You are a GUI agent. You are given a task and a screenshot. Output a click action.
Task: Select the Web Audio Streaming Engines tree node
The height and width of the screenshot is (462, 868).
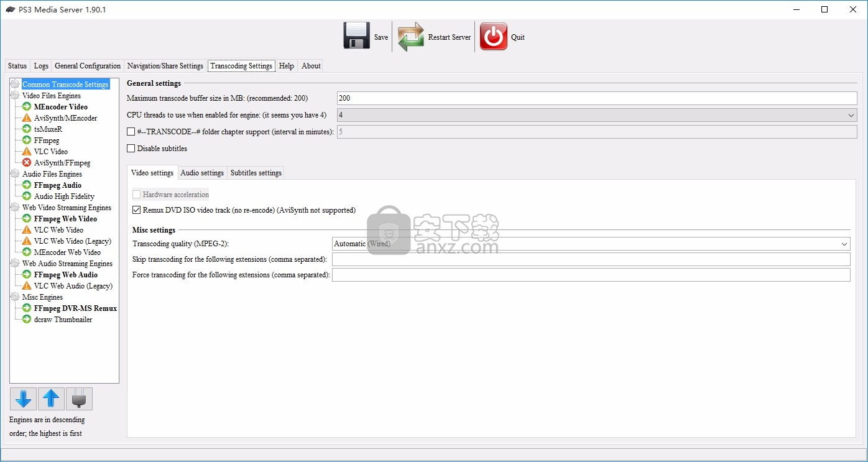67,264
